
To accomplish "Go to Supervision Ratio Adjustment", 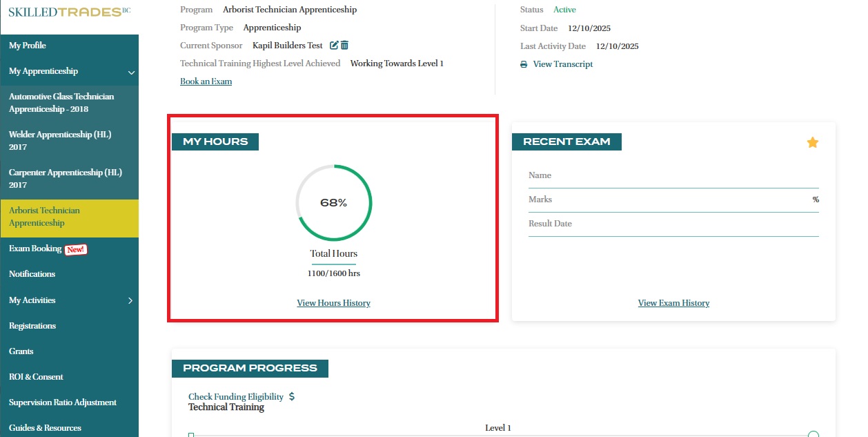I will [x=63, y=402].
